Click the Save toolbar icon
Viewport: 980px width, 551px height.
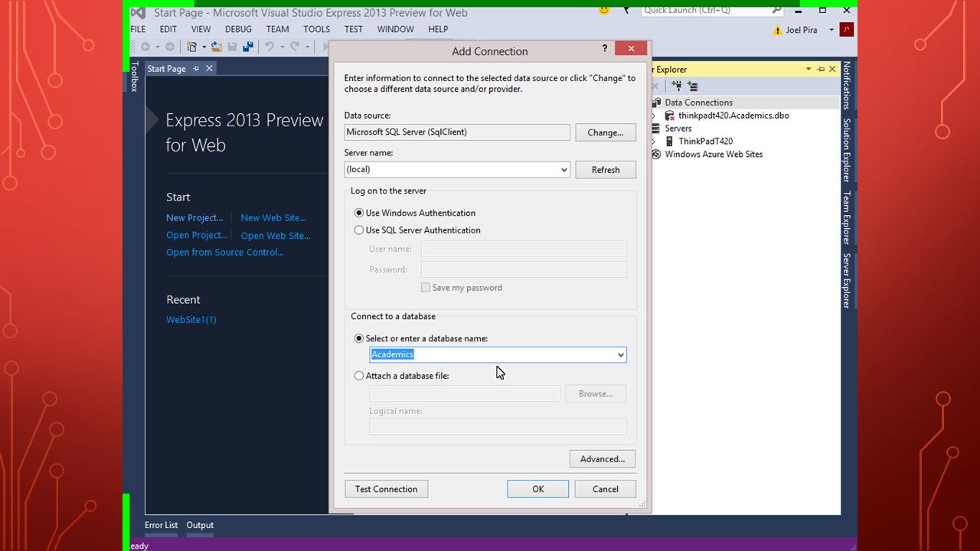(232, 47)
